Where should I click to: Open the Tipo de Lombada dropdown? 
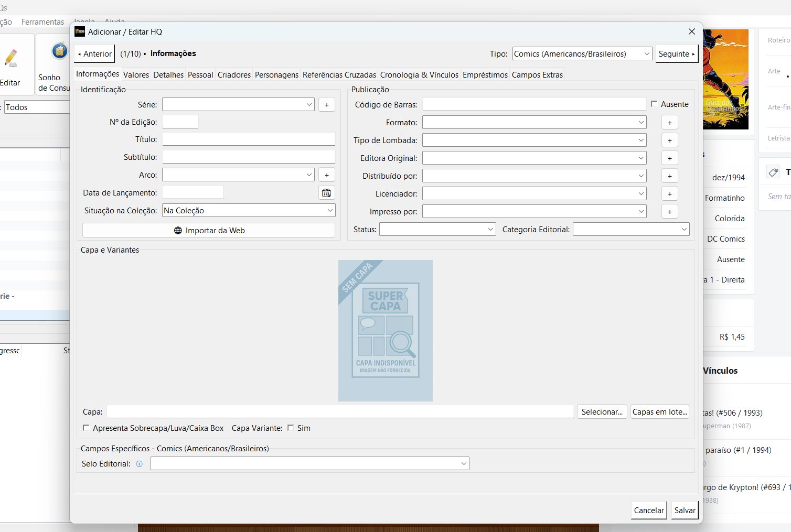534,140
